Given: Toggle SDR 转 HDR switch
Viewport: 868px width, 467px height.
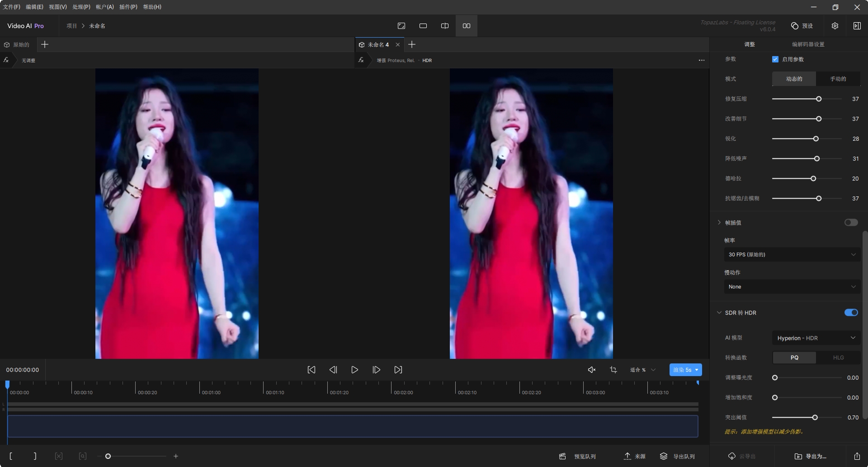Looking at the screenshot, I should 851,312.
